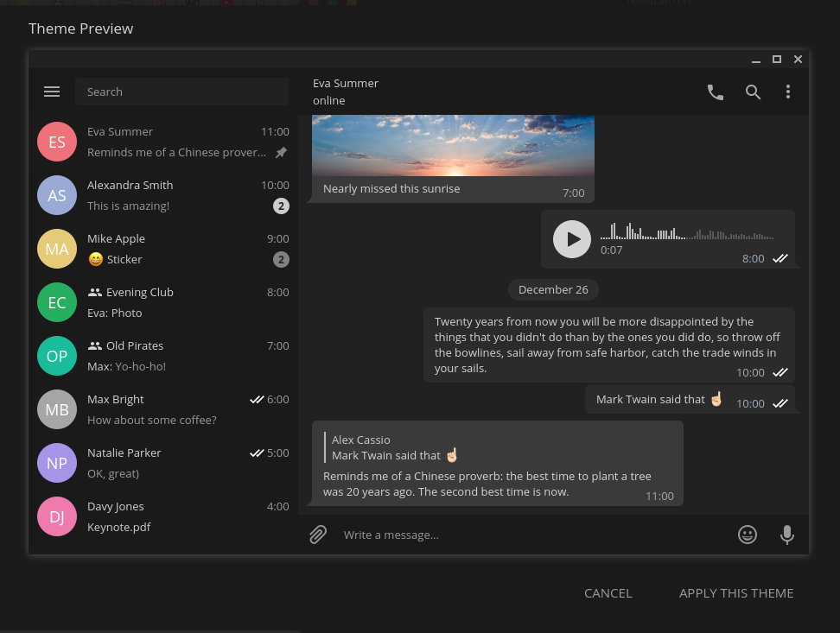Select 'Max: Yo-ho-ho!' preview text
840x633 pixels.
point(126,367)
